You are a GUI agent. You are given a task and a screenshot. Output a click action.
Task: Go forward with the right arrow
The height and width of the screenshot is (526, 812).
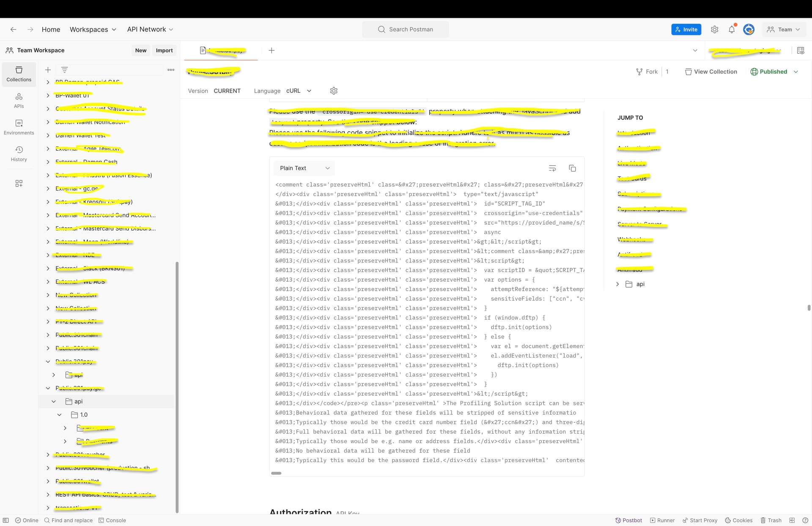click(30, 29)
